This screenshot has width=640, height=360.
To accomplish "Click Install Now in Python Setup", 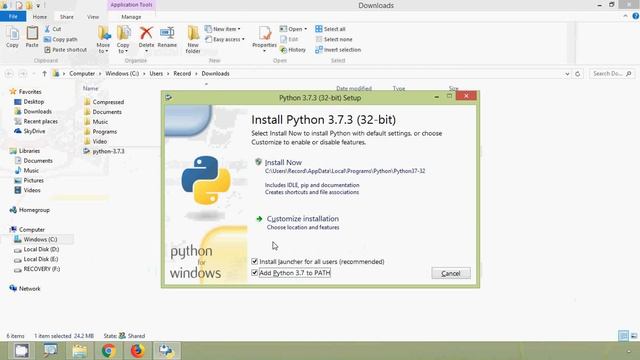I will 283,162.
